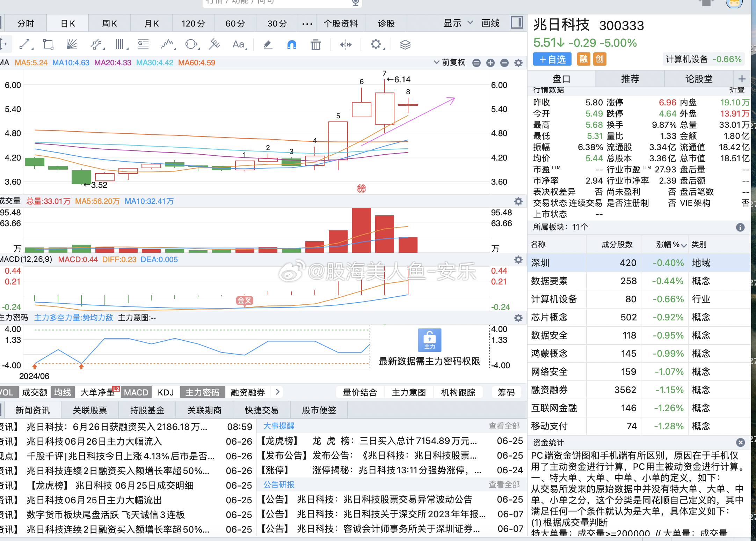Expand the 前复权 adjustment dropdown
Image resolution: width=756 pixels, height=541 pixels.
click(x=450, y=63)
